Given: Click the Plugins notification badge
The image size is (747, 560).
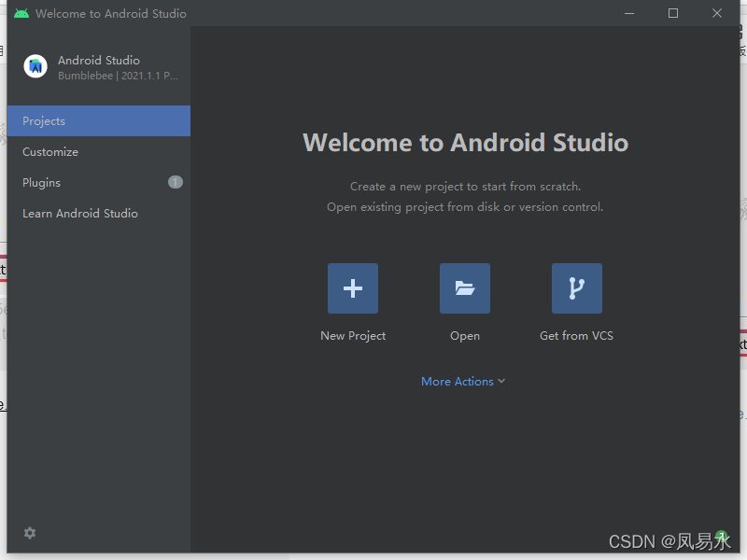Looking at the screenshot, I should click(x=176, y=182).
